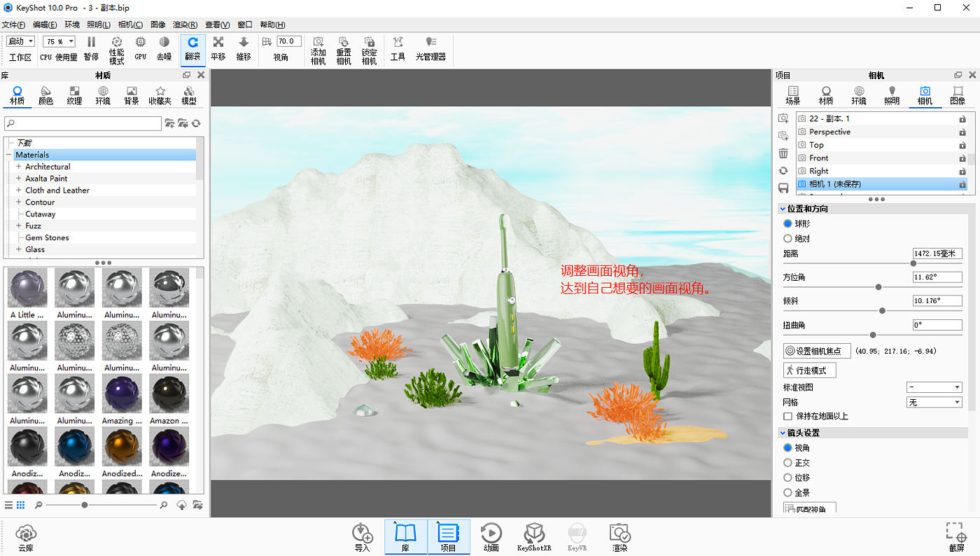Open the Light Manager (光管理器)
This screenshot has width=980, height=556.
point(430,48)
